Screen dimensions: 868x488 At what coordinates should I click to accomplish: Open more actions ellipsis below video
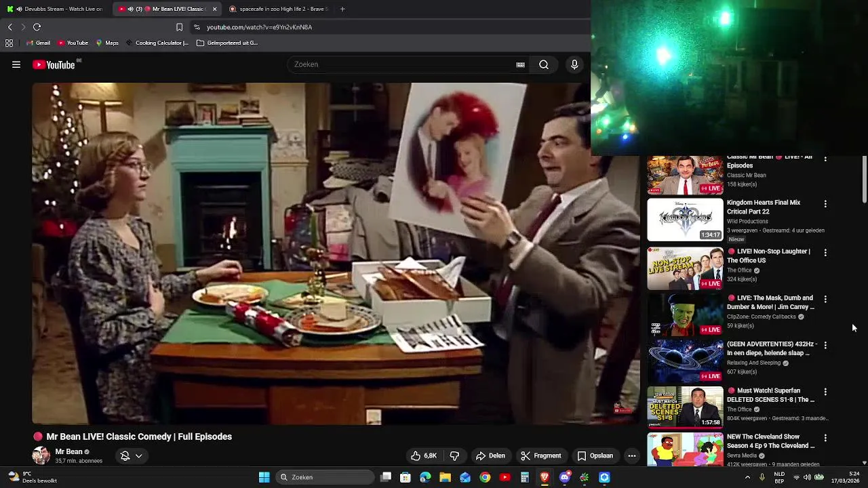click(632, 455)
